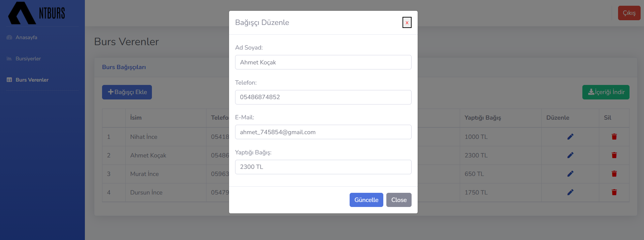This screenshot has width=644, height=240.
Task: Click the trash icon on Dursun İnce row
Action: (614, 192)
